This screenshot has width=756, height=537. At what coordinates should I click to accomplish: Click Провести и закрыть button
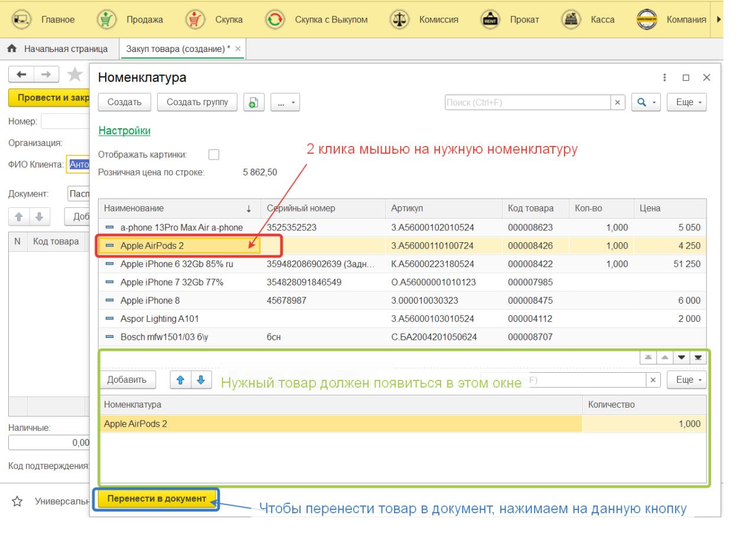tap(49, 98)
